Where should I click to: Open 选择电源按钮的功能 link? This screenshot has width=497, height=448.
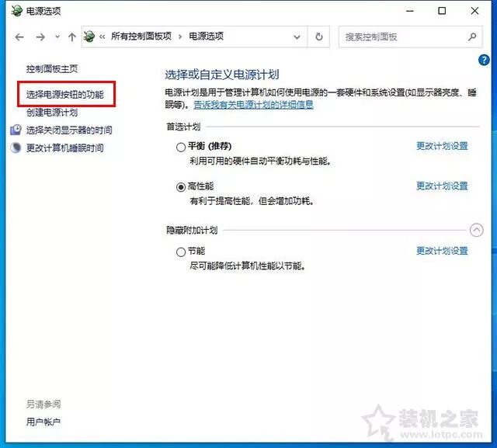(x=65, y=95)
